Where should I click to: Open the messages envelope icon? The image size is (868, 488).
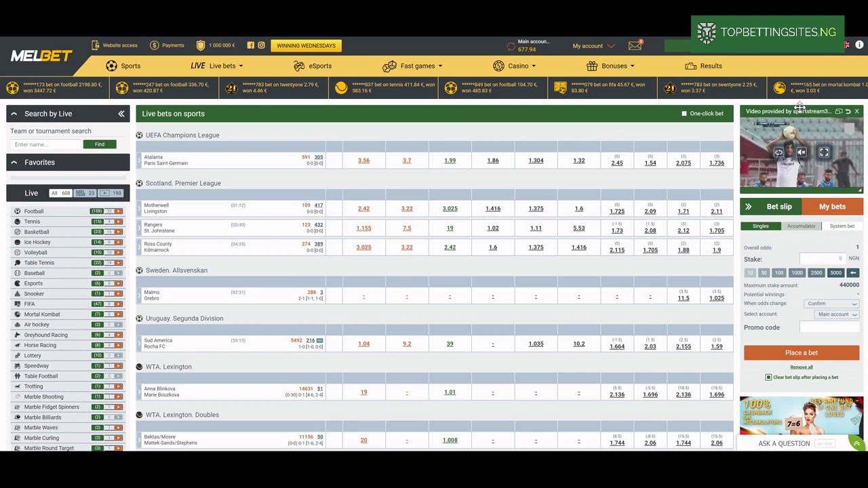pos(635,46)
